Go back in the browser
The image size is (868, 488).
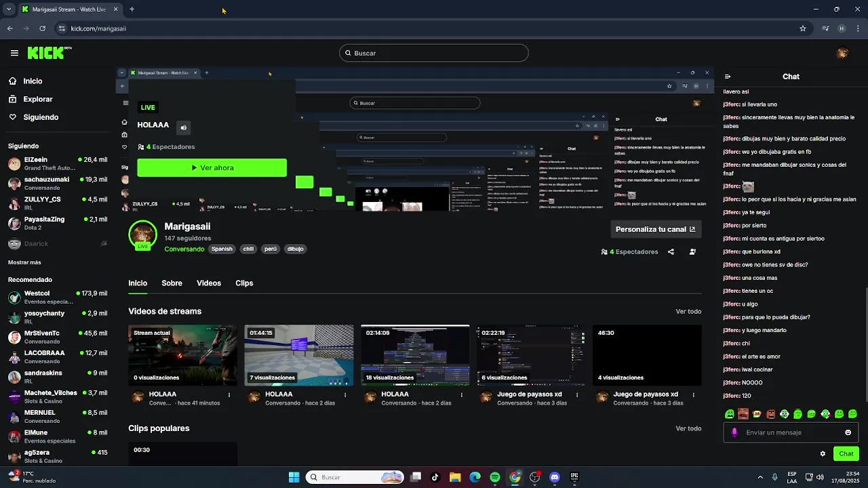pos(10,28)
